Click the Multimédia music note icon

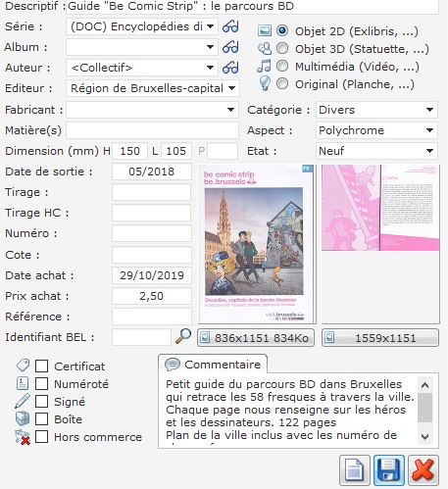[x=264, y=66]
